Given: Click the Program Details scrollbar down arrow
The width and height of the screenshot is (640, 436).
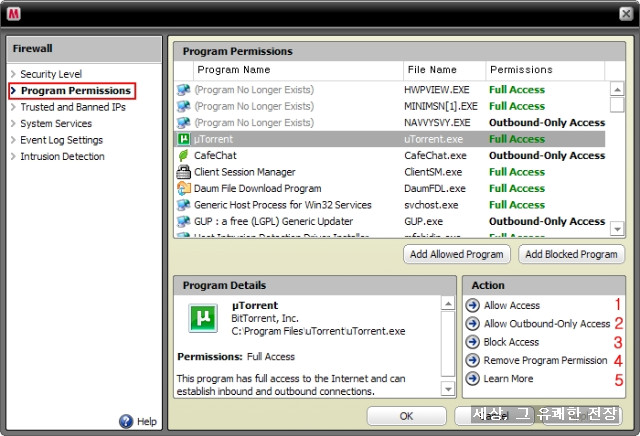Looking at the screenshot, I should (x=448, y=389).
